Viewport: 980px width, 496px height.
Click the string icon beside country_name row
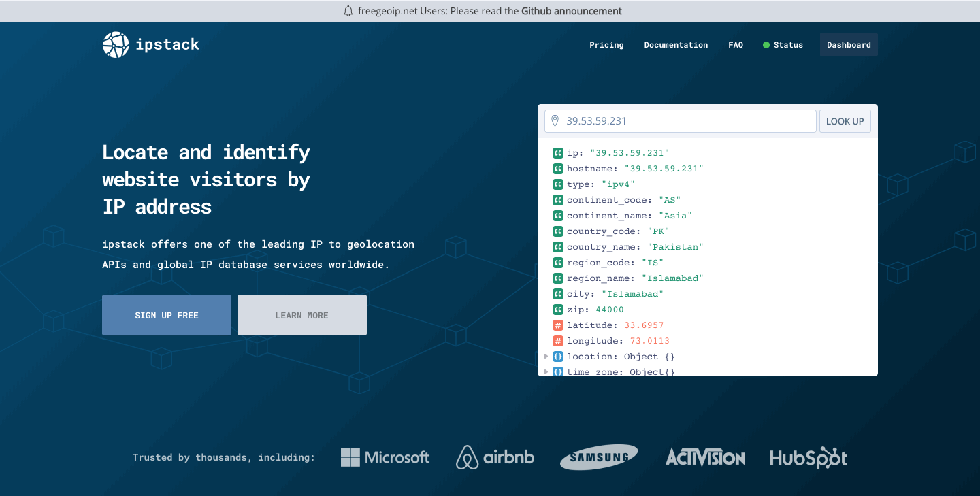click(558, 247)
